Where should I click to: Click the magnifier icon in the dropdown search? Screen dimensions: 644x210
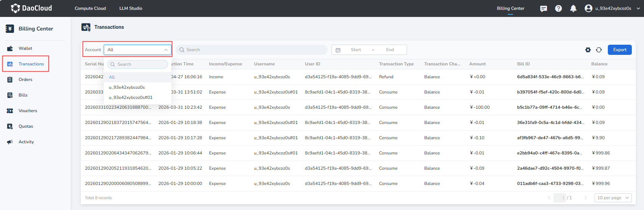113,64
